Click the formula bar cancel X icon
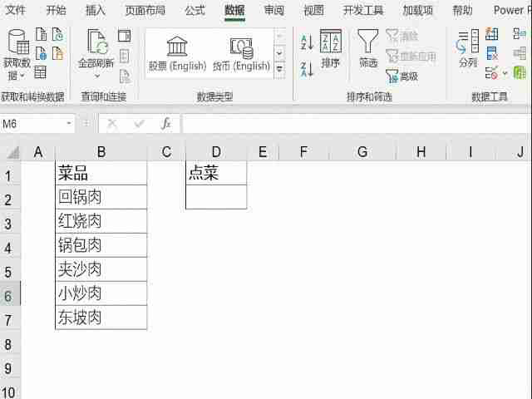 click(112, 124)
